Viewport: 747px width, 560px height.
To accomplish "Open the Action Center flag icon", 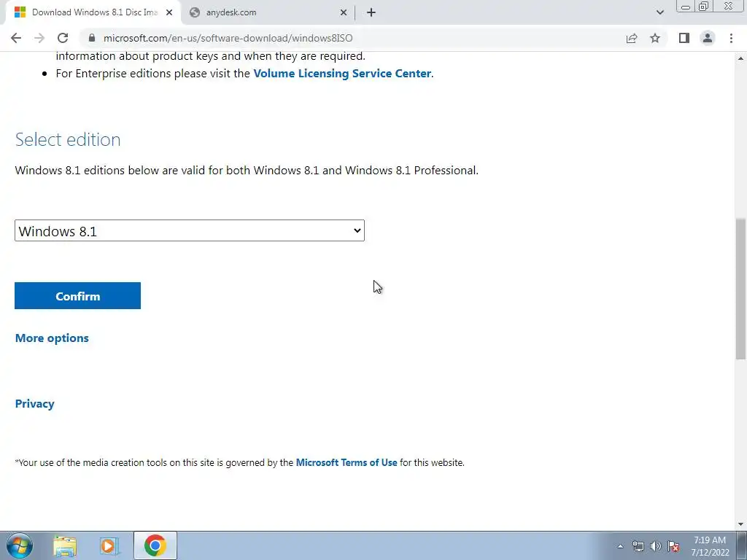I will [673, 546].
